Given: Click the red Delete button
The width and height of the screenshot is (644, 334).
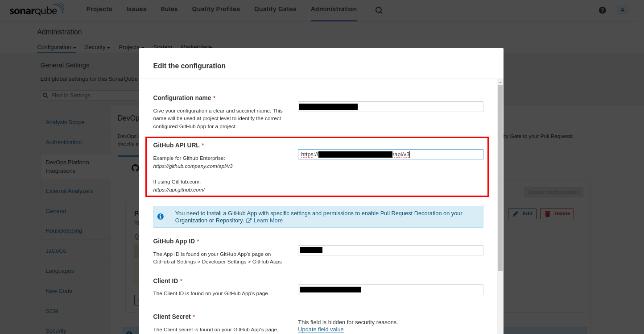Looking at the screenshot, I should click(x=557, y=214).
